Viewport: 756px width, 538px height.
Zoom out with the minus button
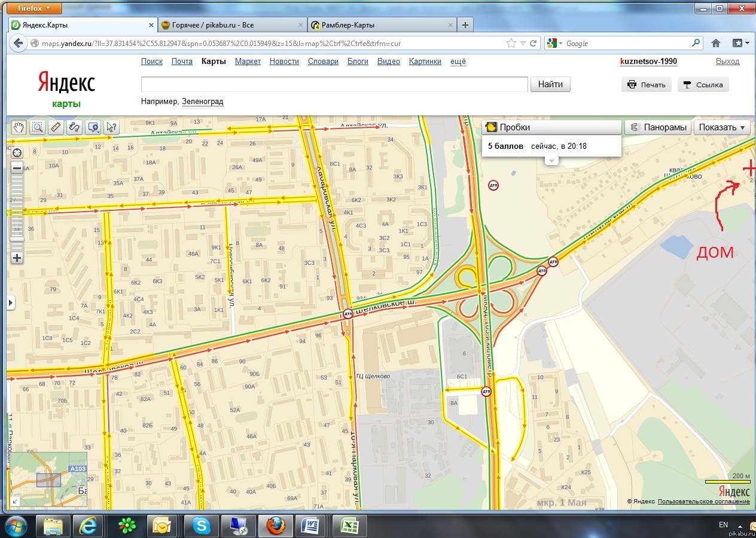(17, 169)
